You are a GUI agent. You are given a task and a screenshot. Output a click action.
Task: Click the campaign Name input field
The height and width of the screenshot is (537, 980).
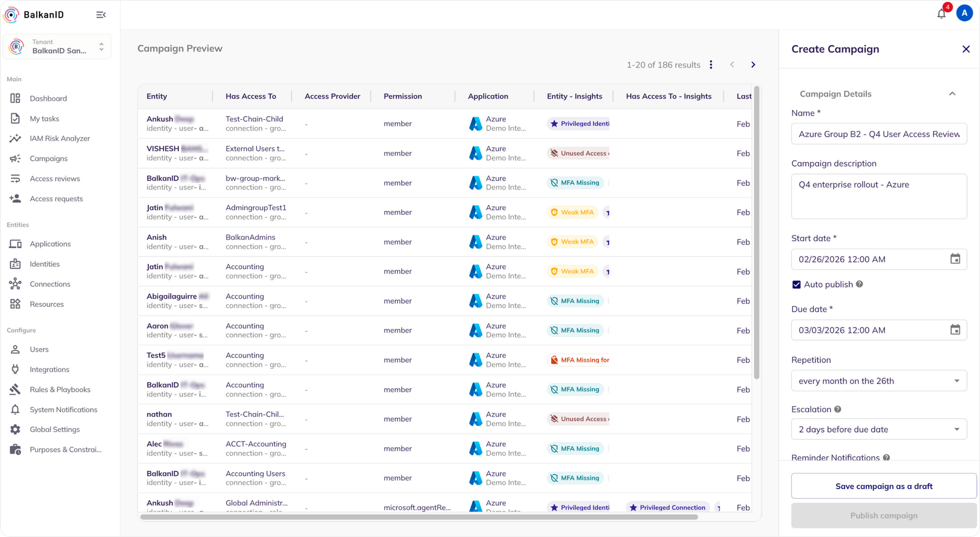tap(879, 134)
